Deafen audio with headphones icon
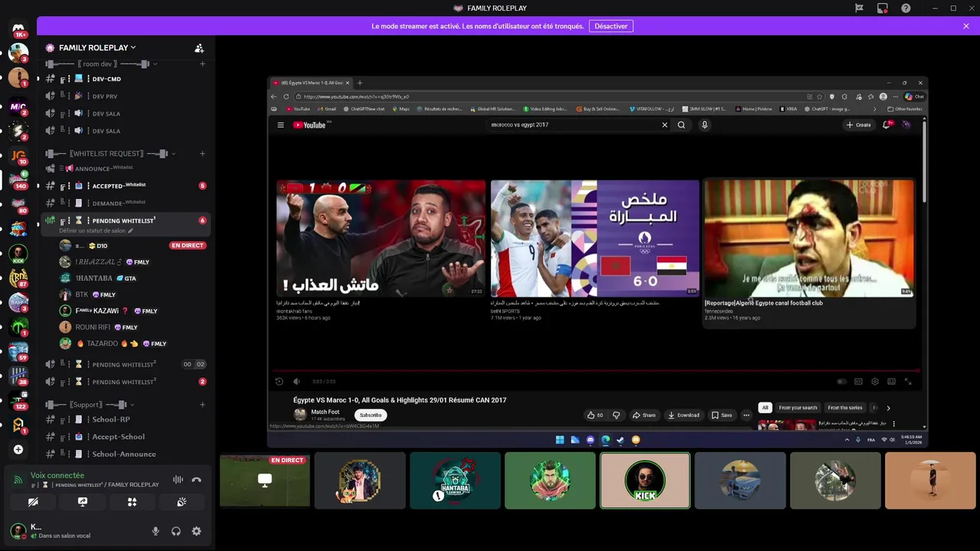 point(176,531)
